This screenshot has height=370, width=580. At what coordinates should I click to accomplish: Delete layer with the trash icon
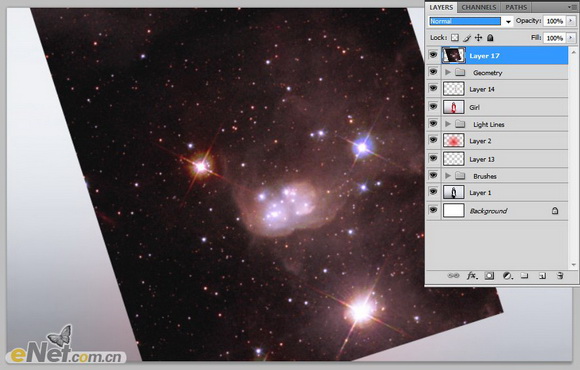(x=560, y=276)
